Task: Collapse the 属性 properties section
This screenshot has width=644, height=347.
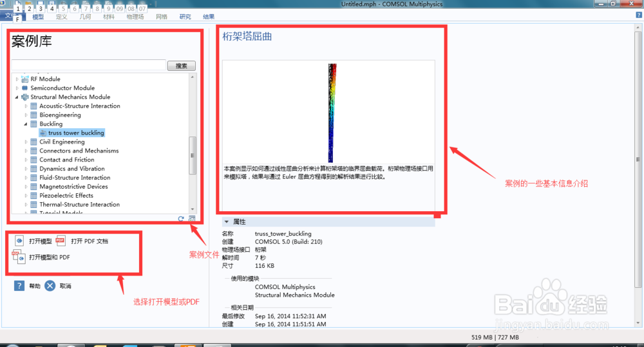Action: (x=226, y=221)
